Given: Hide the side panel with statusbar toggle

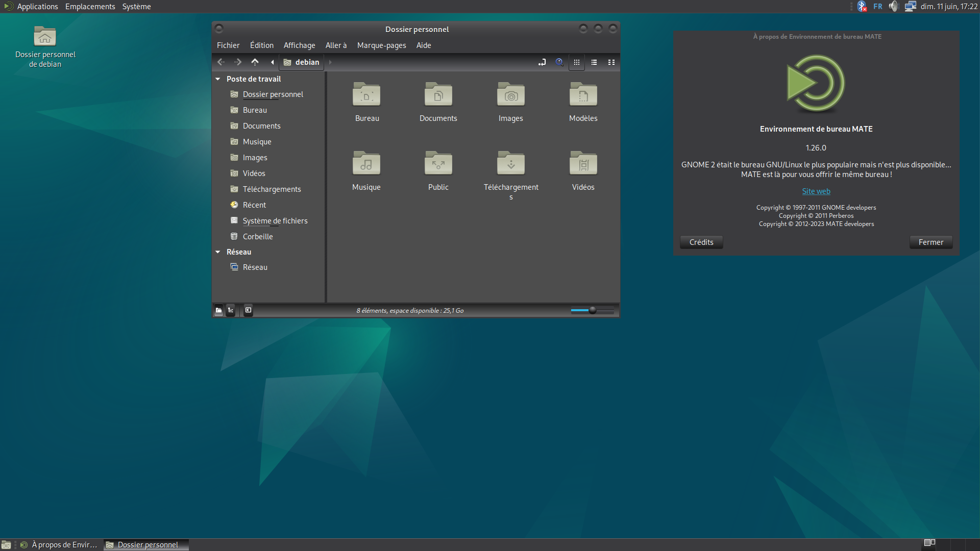Looking at the screenshot, I should tap(248, 310).
